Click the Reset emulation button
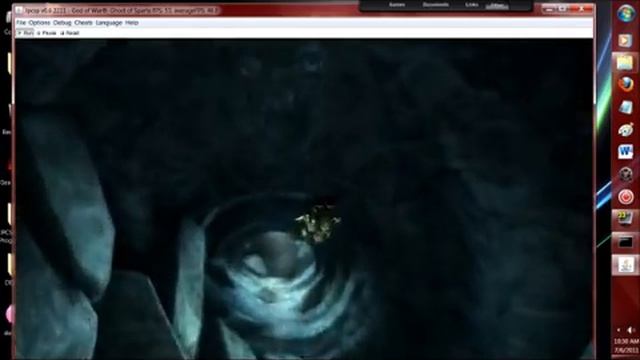The width and height of the screenshot is (640, 360). point(69,33)
